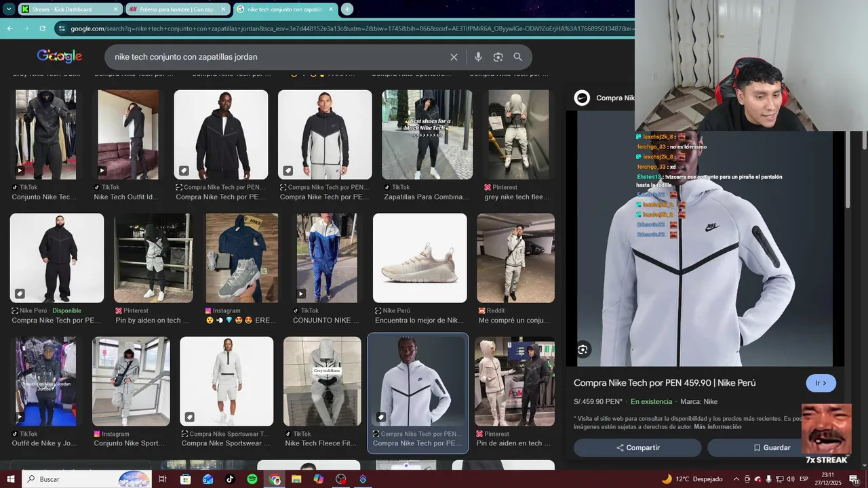Open File Explorer from taskbar
This screenshot has width=868, height=488.
[296, 479]
